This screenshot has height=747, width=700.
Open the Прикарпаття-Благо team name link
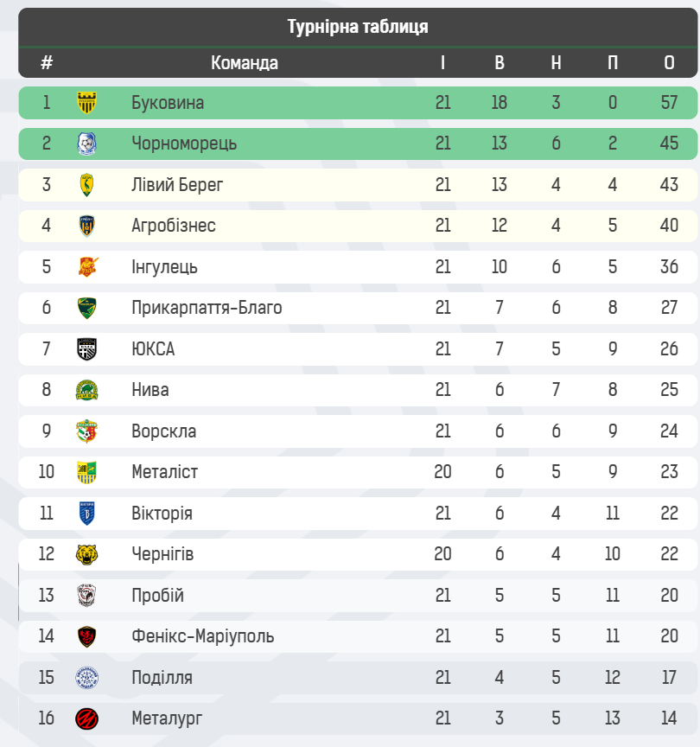207,308
